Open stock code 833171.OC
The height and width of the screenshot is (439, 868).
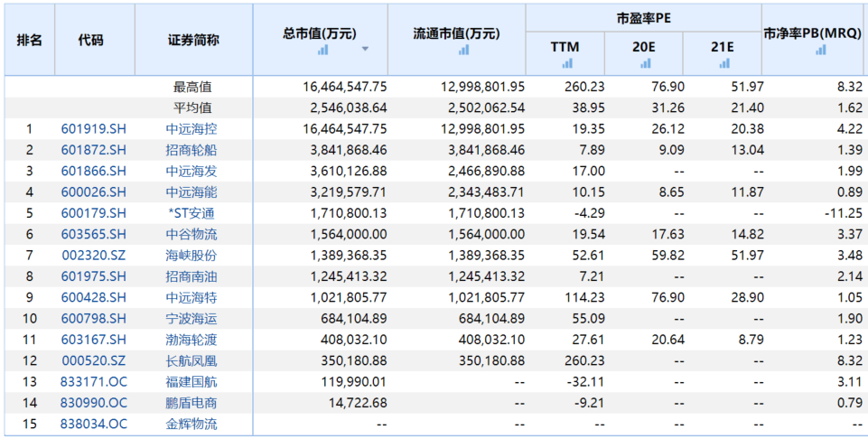click(x=94, y=382)
